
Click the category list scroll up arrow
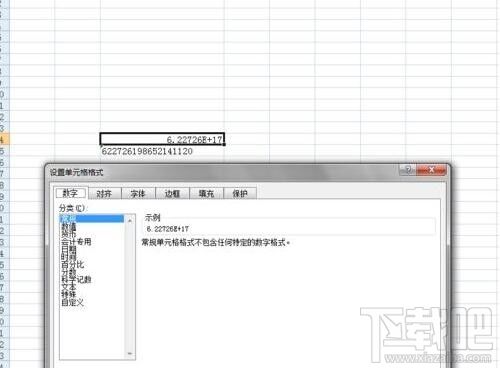(x=130, y=220)
